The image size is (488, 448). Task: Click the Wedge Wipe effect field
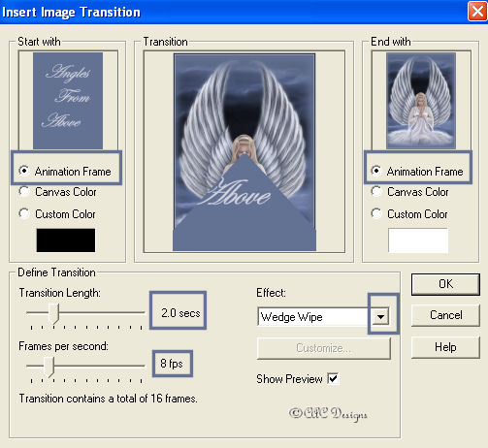[313, 317]
